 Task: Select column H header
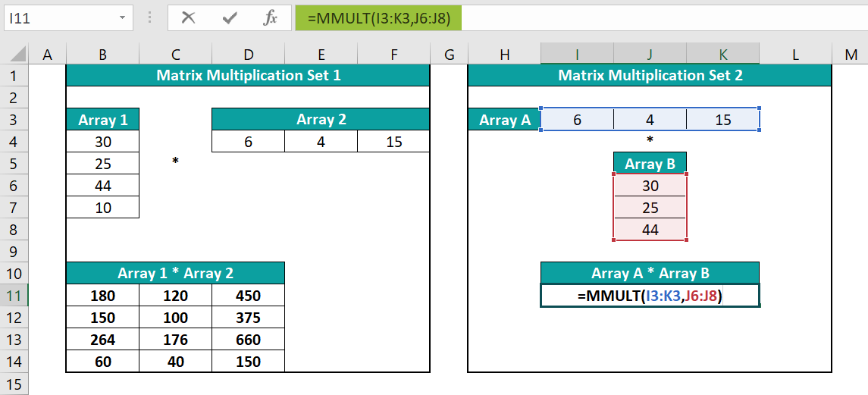[504, 55]
